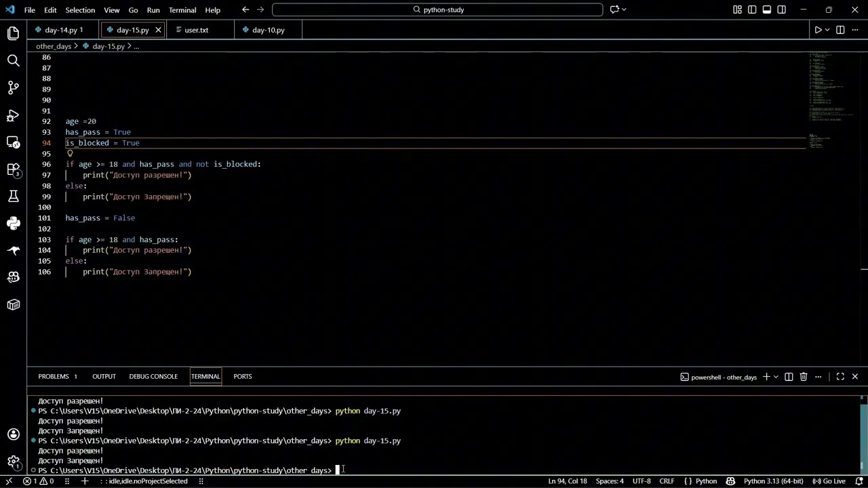Open new terminal launch profile dropdown

(776, 377)
